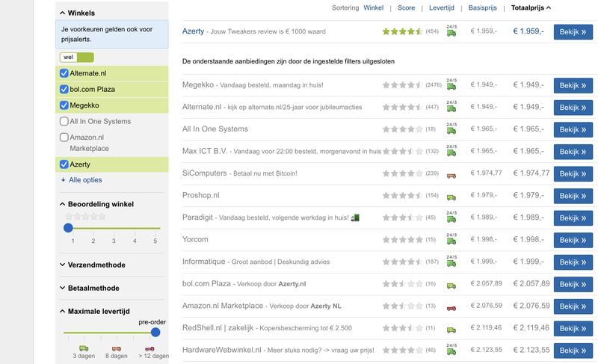This screenshot has width=598, height=364.
Task: Click Bekijk button for Azerty offer
Action: [573, 32]
